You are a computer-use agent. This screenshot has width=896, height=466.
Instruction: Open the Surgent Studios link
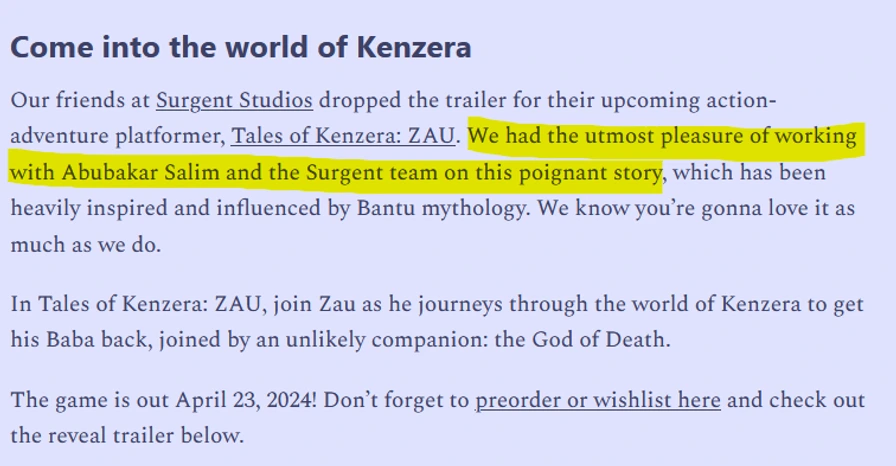tap(234, 100)
